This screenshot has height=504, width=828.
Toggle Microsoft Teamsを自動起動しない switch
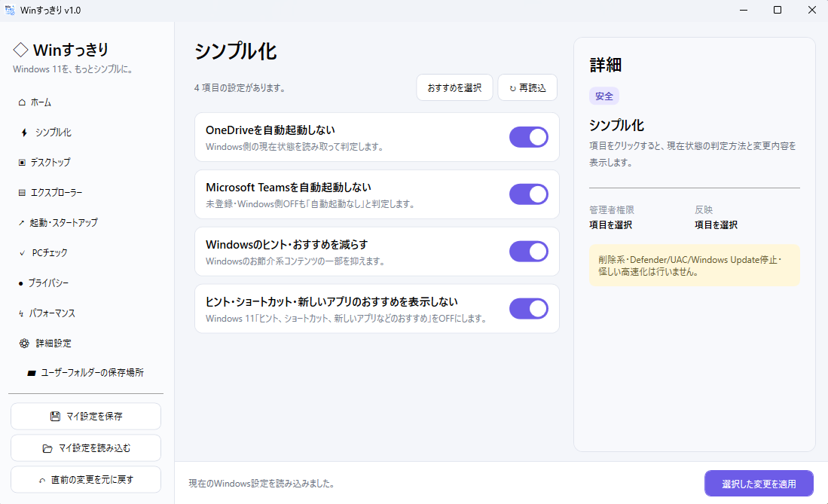[x=529, y=194]
